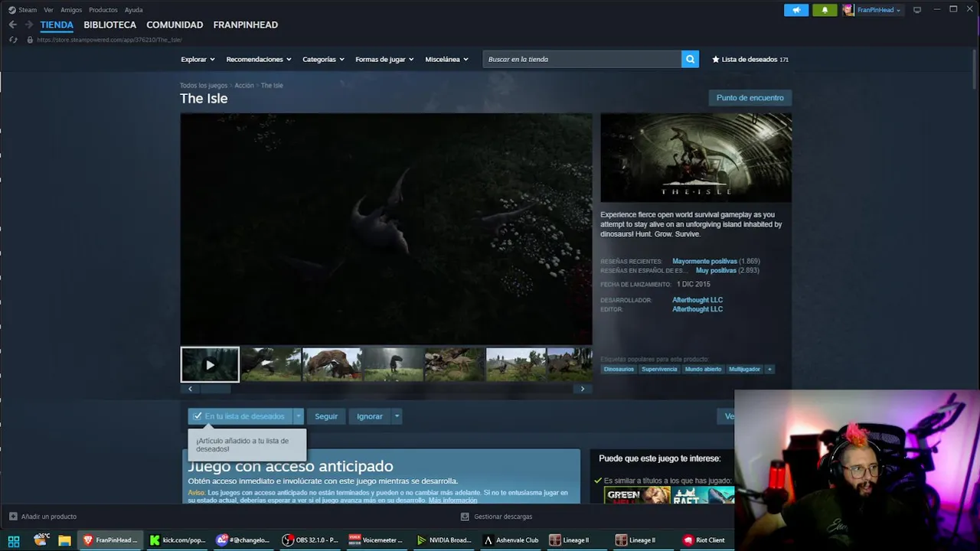Go to the TIENDA tab
This screenshot has width=980, height=551.
pos(57,24)
